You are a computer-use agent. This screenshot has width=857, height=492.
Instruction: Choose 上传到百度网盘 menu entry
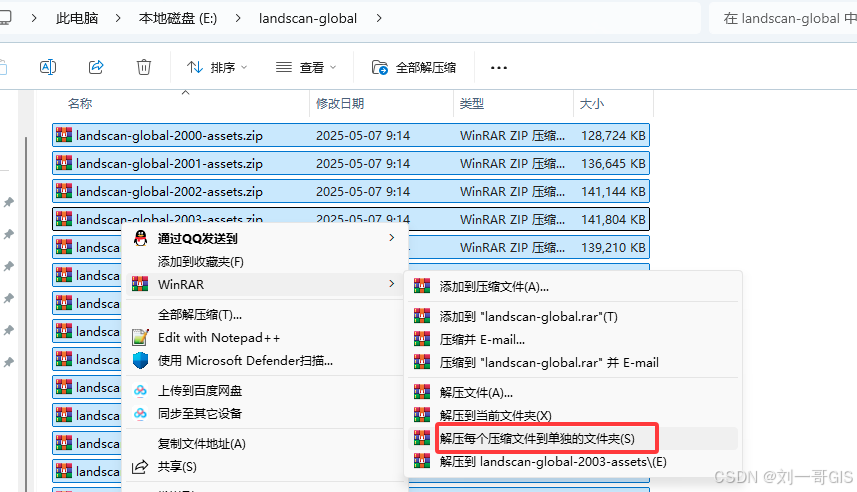coord(265,390)
